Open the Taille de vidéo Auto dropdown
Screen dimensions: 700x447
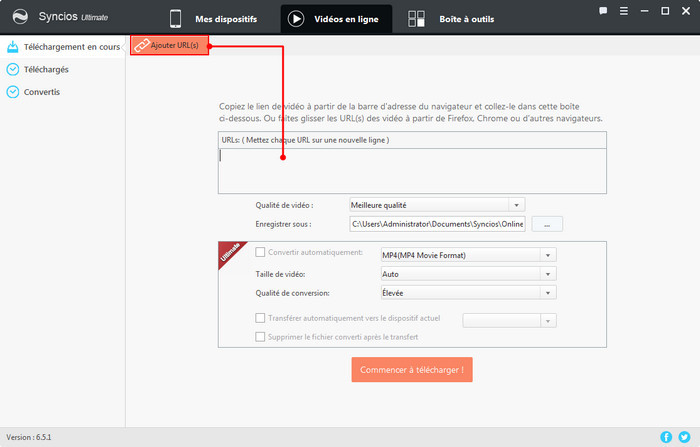pos(468,274)
